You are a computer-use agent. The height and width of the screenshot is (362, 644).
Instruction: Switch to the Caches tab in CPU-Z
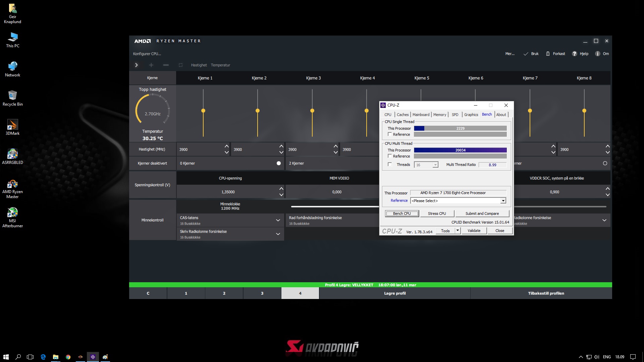(402, 115)
